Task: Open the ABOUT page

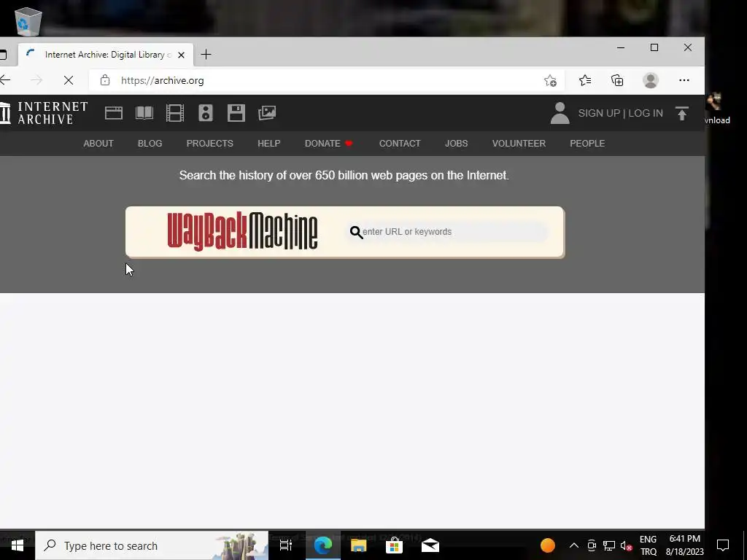Action: pos(98,144)
